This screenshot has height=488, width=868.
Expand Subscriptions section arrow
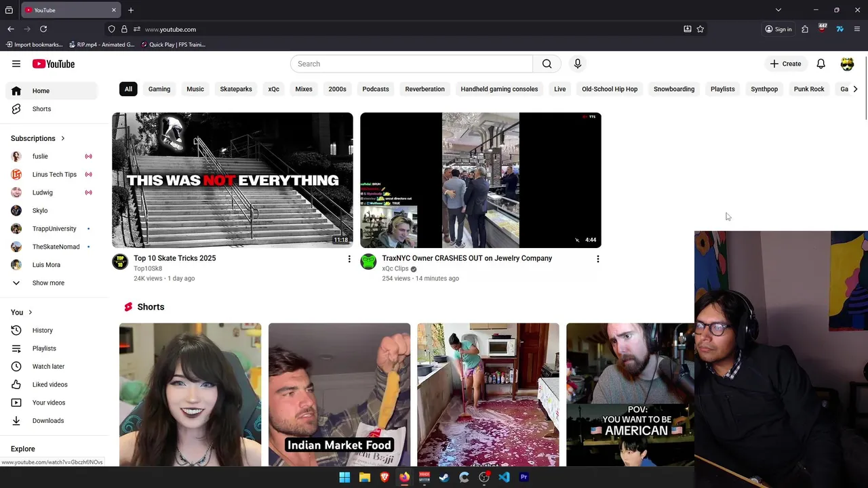point(63,138)
